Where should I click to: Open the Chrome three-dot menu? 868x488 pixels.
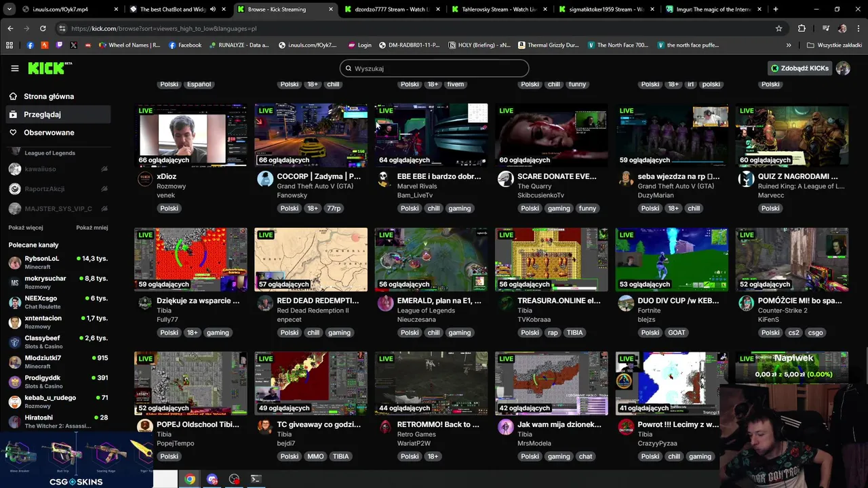pyautogui.click(x=859, y=28)
